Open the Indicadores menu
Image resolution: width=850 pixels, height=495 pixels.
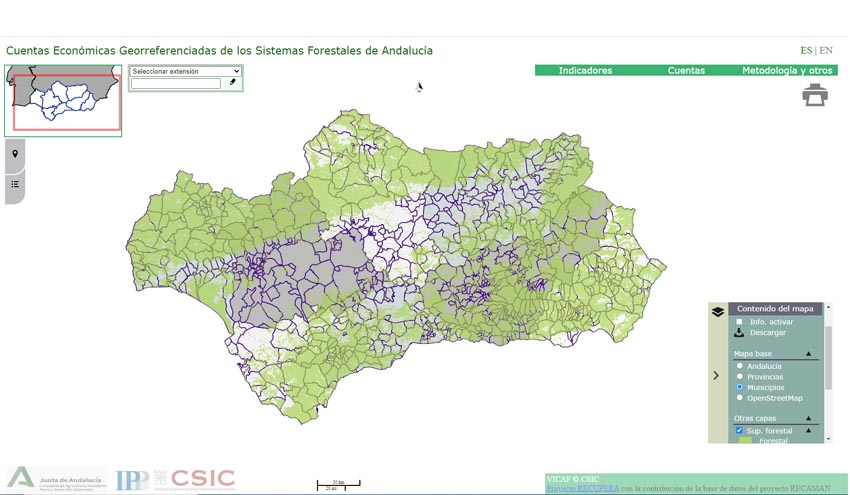tap(585, 70)
